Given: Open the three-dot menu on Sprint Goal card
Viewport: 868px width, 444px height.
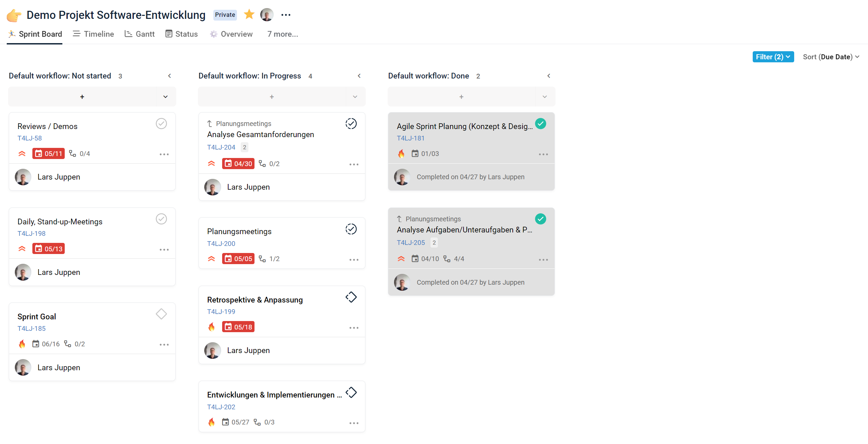Looking at the screenshot, I should point(164,345).
